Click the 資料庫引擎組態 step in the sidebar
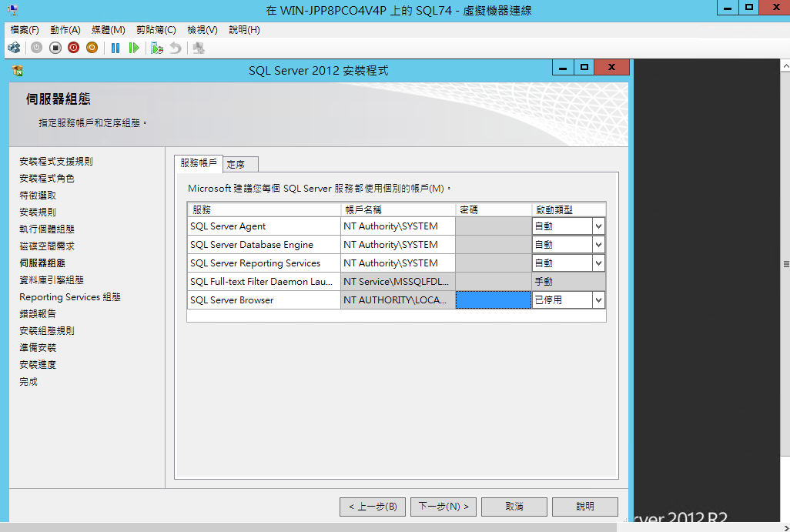The width and height of the screenshot is (790, 532). [52, 280]
